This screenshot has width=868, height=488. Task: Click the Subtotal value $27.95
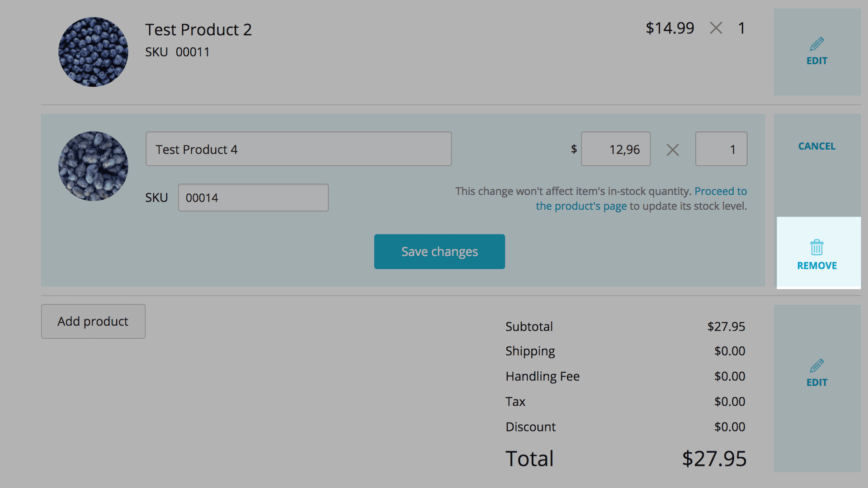click(726, 327)
